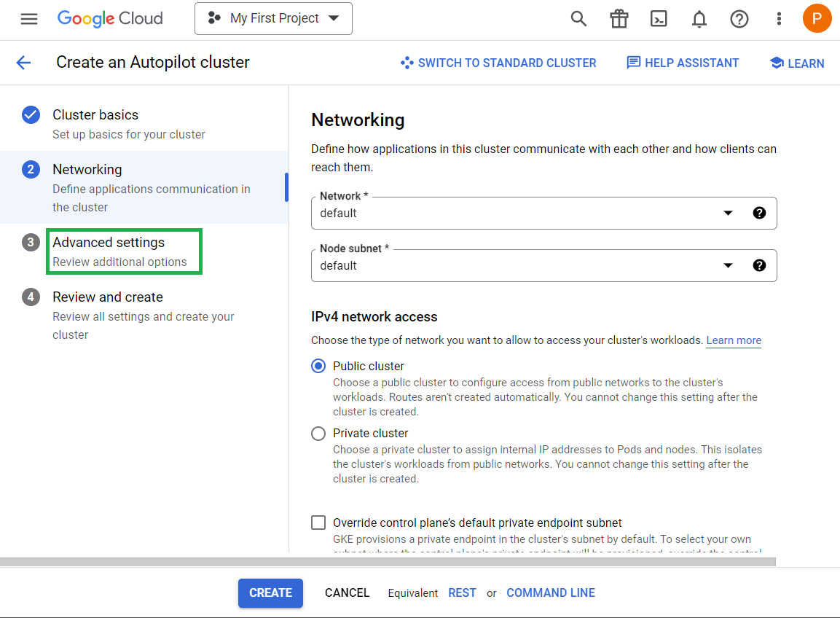This screenshot has height=618, width=840.
Task: Click the Networking page heading
Action: (358, 120)
